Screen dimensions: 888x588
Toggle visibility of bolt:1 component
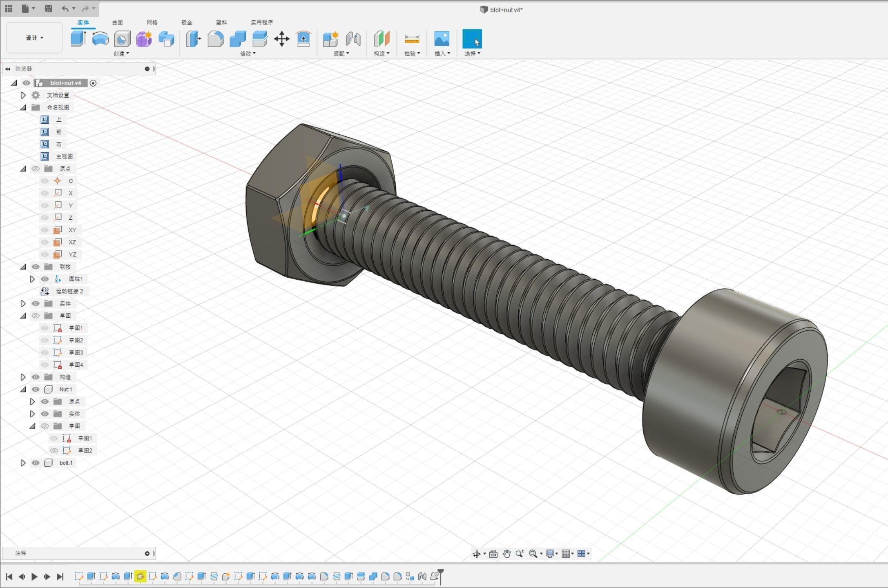click(36, 463)
